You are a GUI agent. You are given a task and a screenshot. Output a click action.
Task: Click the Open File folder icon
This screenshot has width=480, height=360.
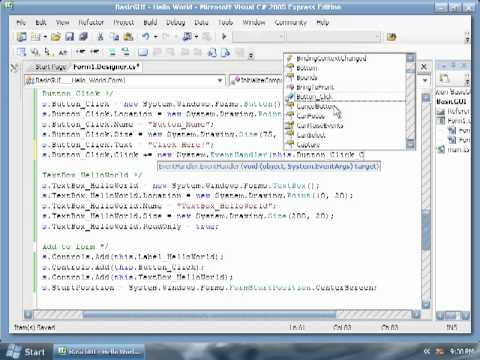pos(56,37)
